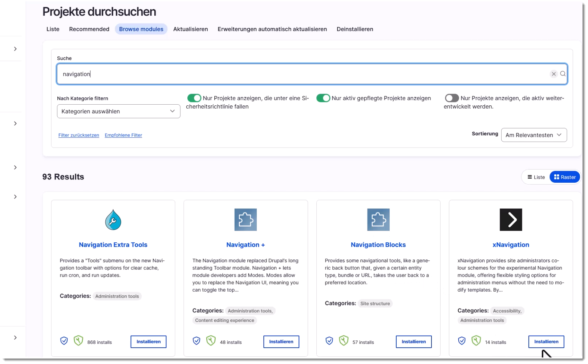
Task: Click green maintained badge on Navigation + card
Action: pyautogui.click(x=211, y=341)
